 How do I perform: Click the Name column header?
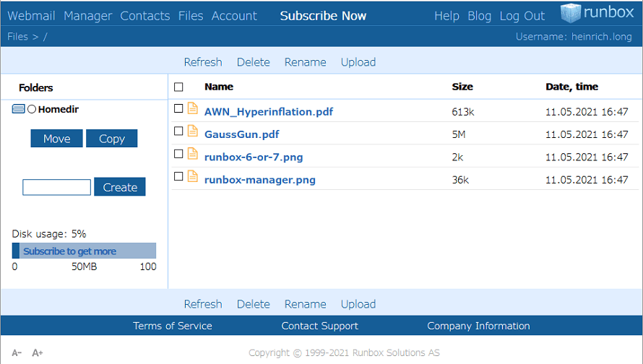click(219, 87)
